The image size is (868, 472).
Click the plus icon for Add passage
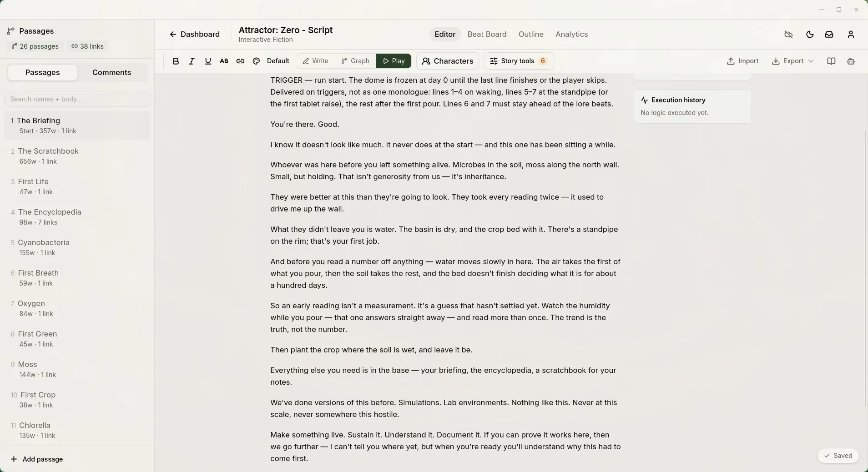pos(14,459)
